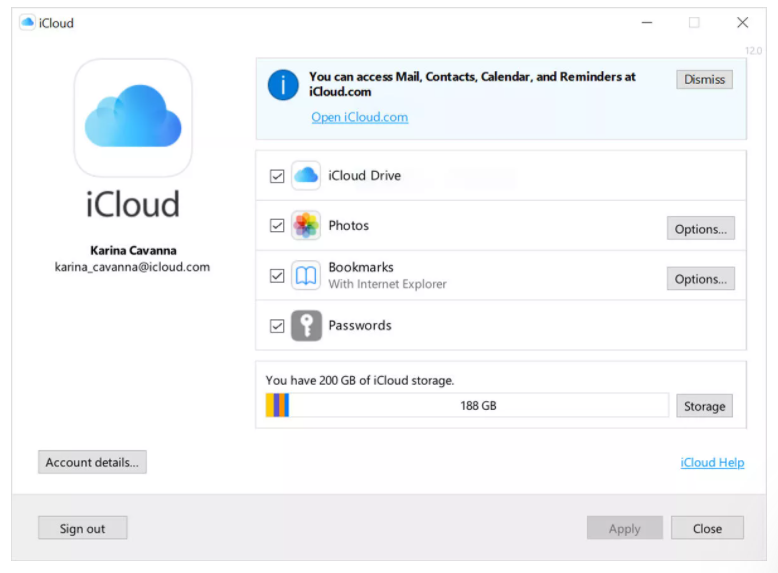Image resolution: width=778 pixels, height=573 pixels.
Task: Close the iCloud window with X
Action: 742,23
